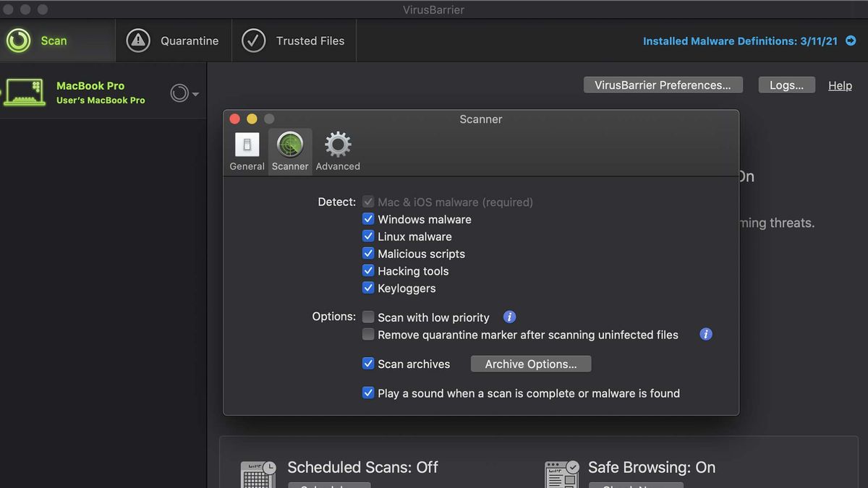Enable Scan with low priority
This screenshot has width=868, height=488.
(368, 317)
